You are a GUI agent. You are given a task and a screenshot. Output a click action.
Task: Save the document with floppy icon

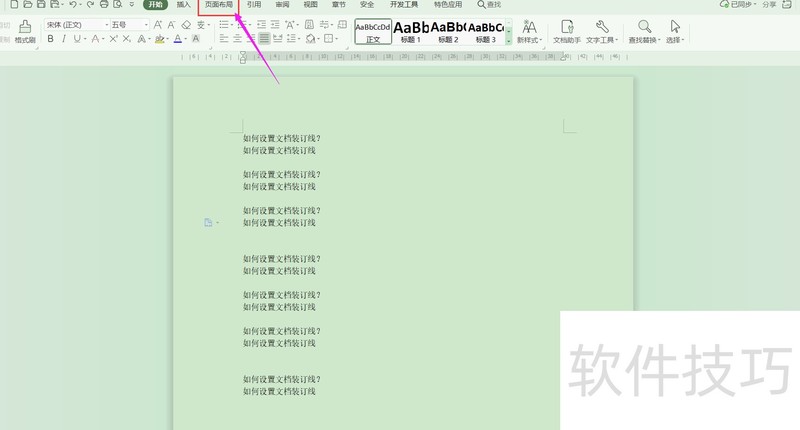point(41,4)
